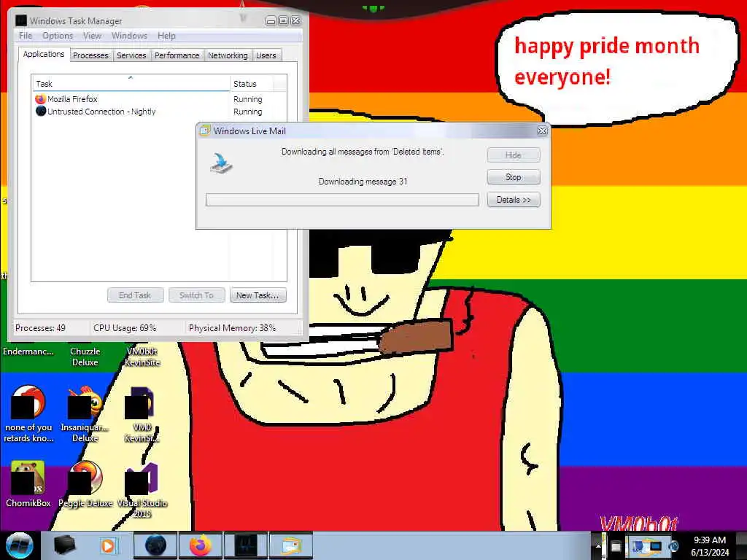Sort by the Status column header
Viewport: 747px width, 560px height.
pos(252,83)
